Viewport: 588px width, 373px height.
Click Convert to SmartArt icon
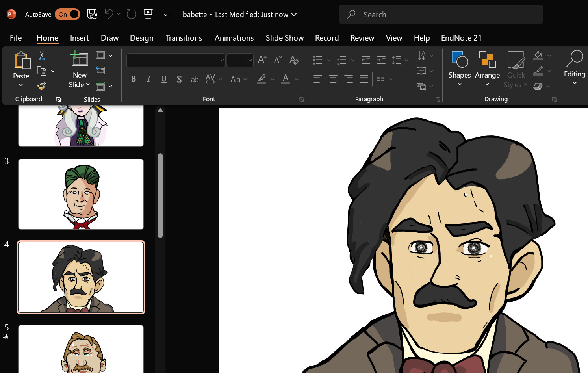coord(421,86)
